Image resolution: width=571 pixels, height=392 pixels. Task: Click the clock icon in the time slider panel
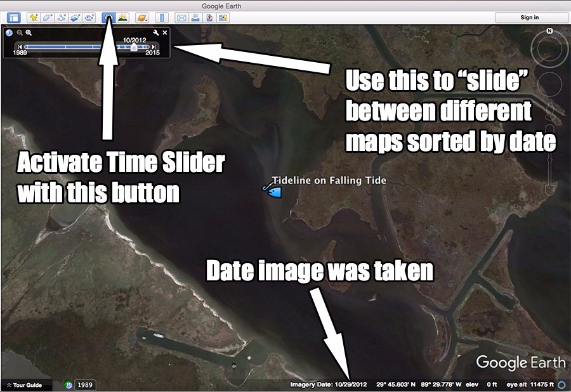point(9,33)
